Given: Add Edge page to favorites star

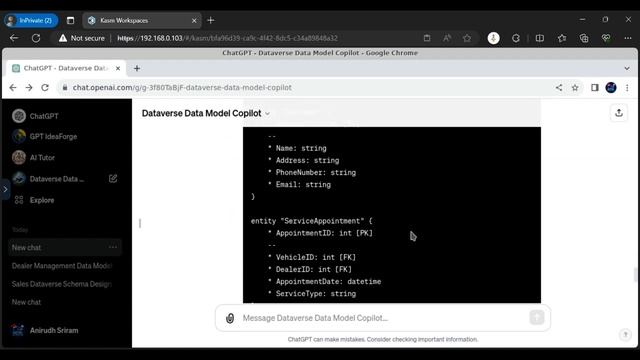Looking at the screenshot, I should pyautogui.click(x=467, y=38).
